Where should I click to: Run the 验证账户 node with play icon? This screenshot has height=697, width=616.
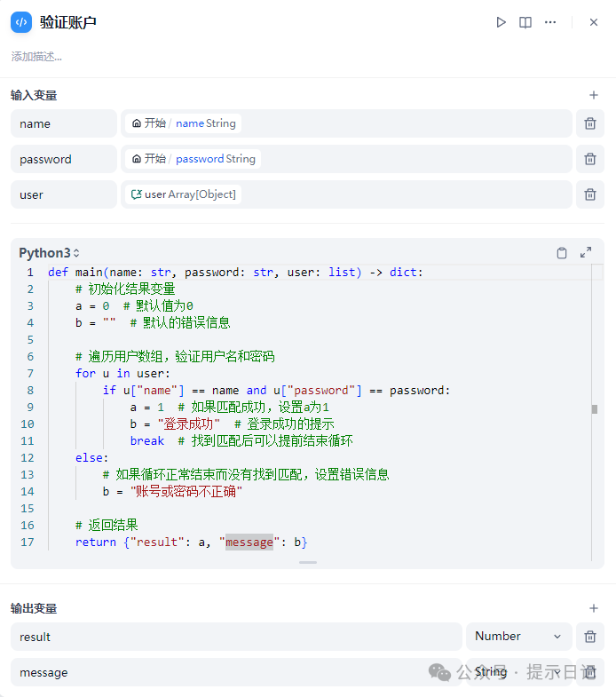pos(501,22)
